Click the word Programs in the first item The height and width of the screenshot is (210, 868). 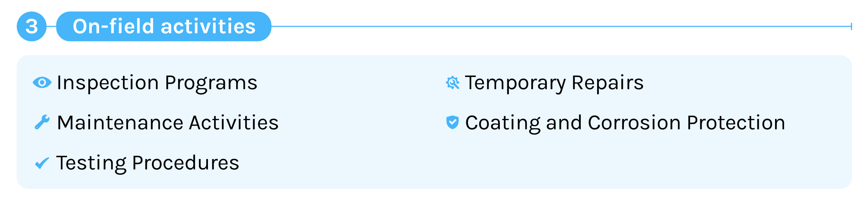[x=211, y=83]
